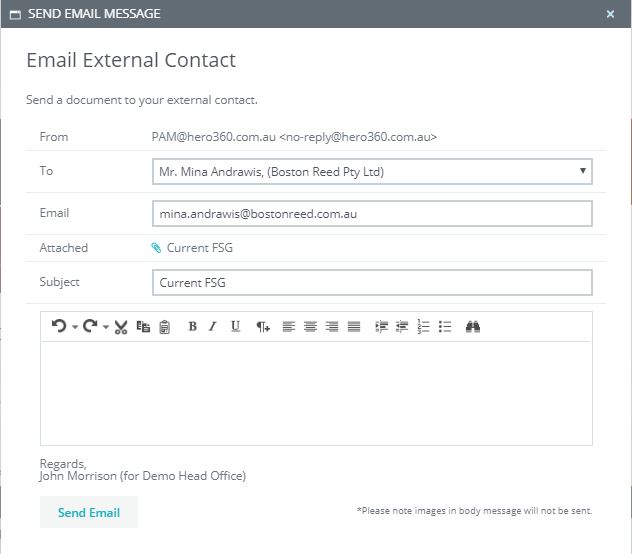
Task: Click the Subject input field
Action: 372,283
